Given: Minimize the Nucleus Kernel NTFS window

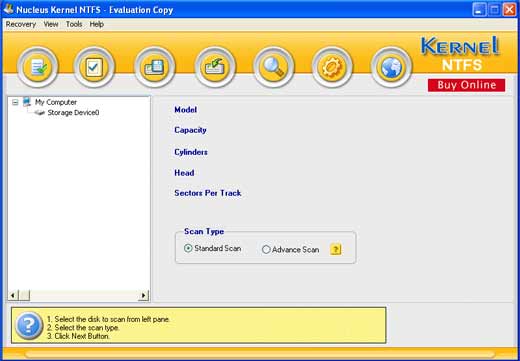Looking at the screenshot, I should click(479, 9).
